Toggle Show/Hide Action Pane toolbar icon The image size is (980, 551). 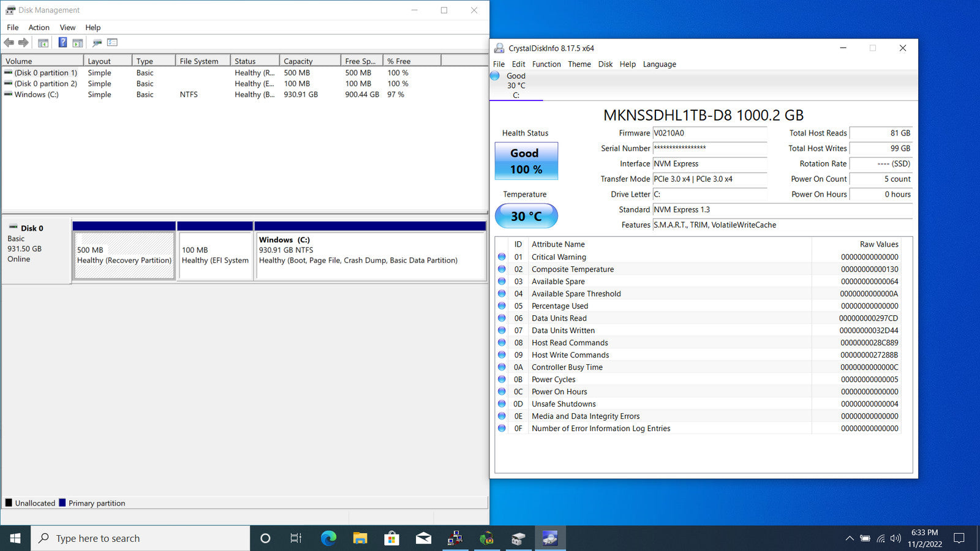pos(78,43)
